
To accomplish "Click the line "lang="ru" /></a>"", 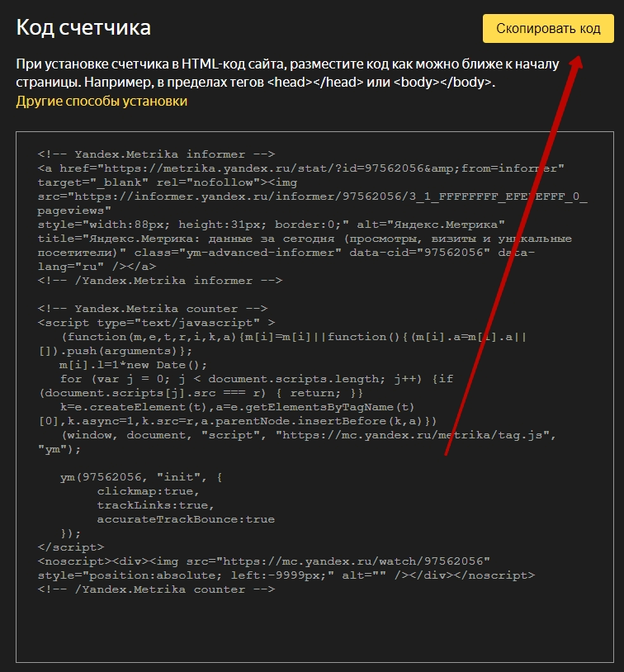I will tap(97, 267).
